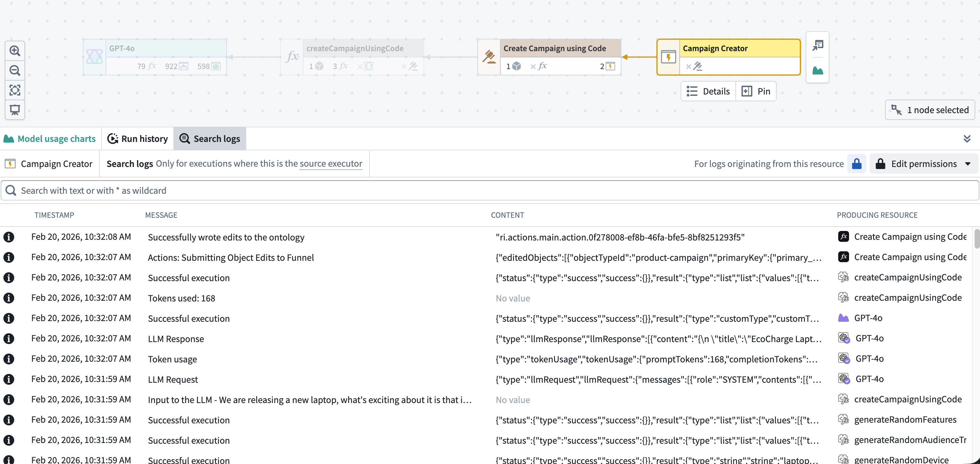Open model usage chart beside Campaign Creator node
The image size is (980, 464).
tap(818, 71)
